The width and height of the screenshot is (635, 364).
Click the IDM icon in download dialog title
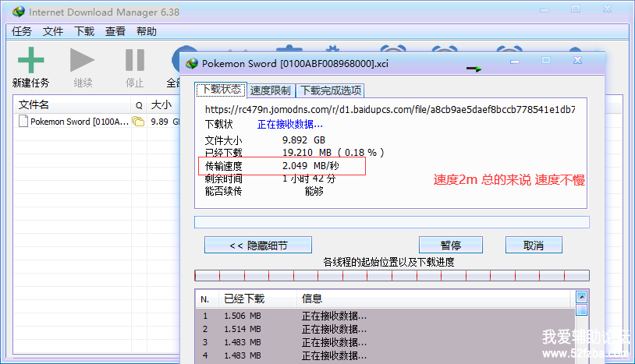pos(190,63)
